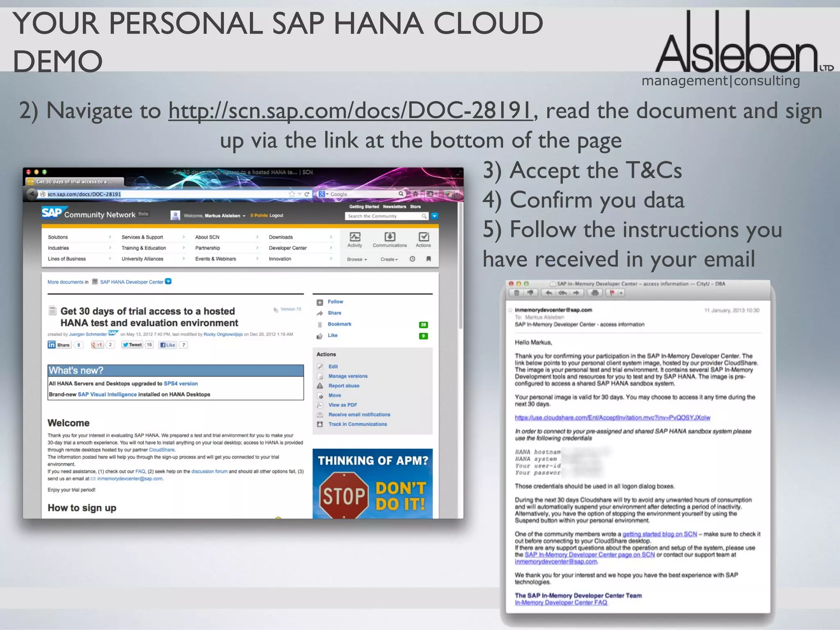840x630 pixels.
Task: Click the clock history icon beside Create
Action: click(x=413, y=259)
